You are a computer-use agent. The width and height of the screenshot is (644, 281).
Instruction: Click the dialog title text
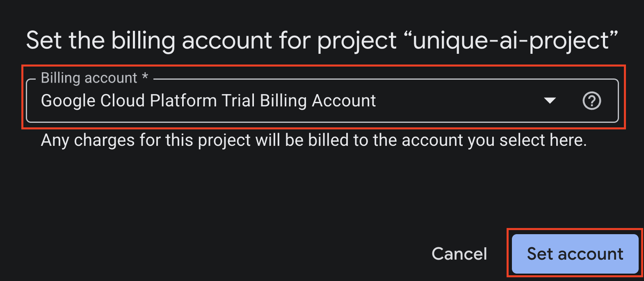pyautogui.click(x=321, y=40)
